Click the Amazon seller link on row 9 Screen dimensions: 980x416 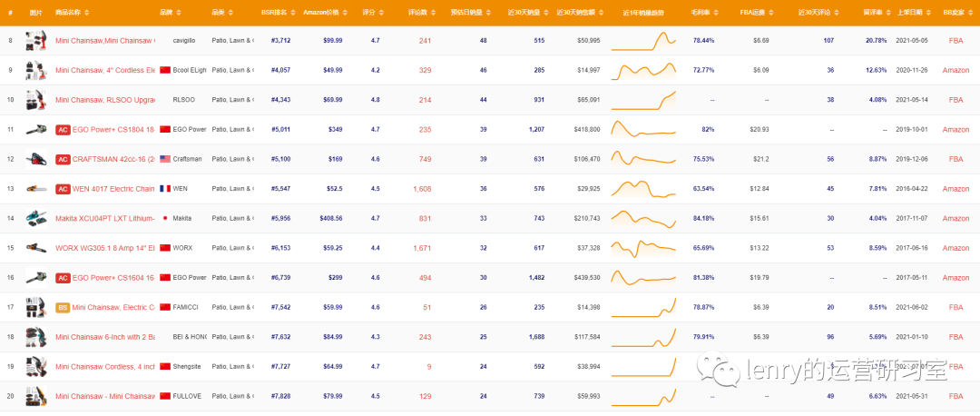point(955,70)
